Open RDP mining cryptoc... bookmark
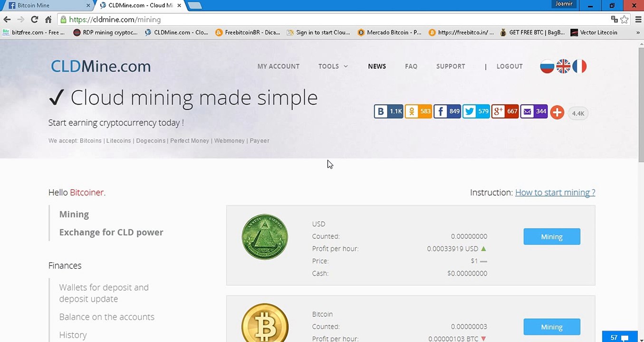The height and width of the screenshot is (342, 644). pyautogui.click(x=106, y=33)
